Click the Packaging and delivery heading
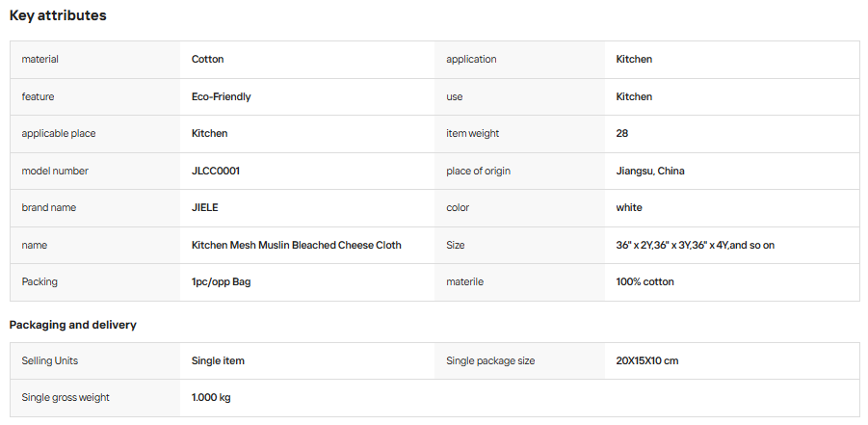 [72, 326]
